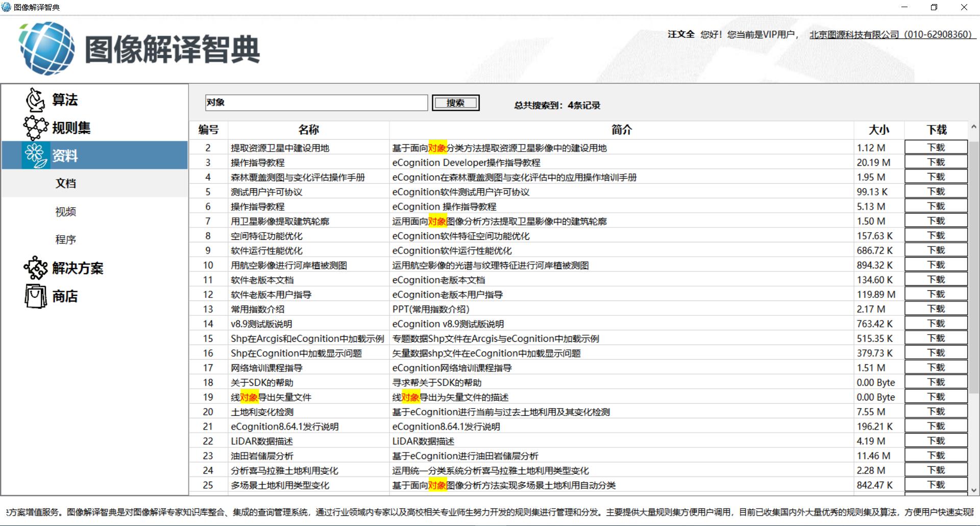Select name cell 线对象导出矢量文件
The image size is (980, 526).
tap(308, 397)
